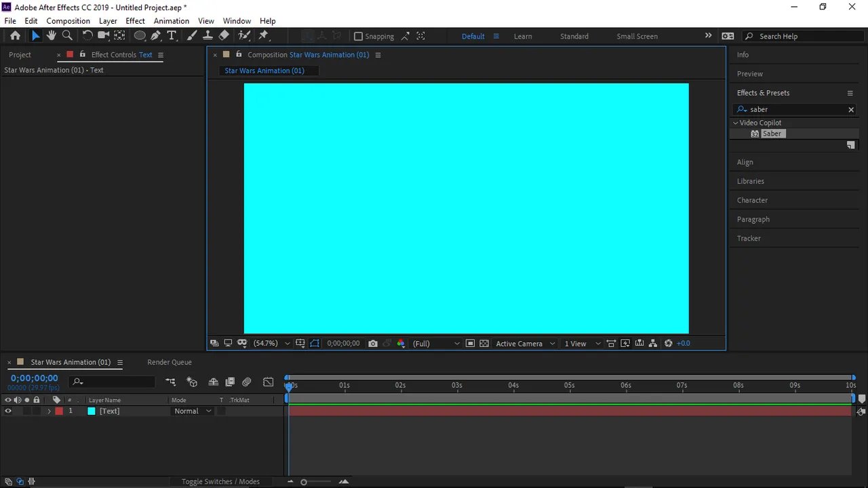Go to the Home screen icon
868x488 pixels.
pyautogui.click(x=15, y=36)
